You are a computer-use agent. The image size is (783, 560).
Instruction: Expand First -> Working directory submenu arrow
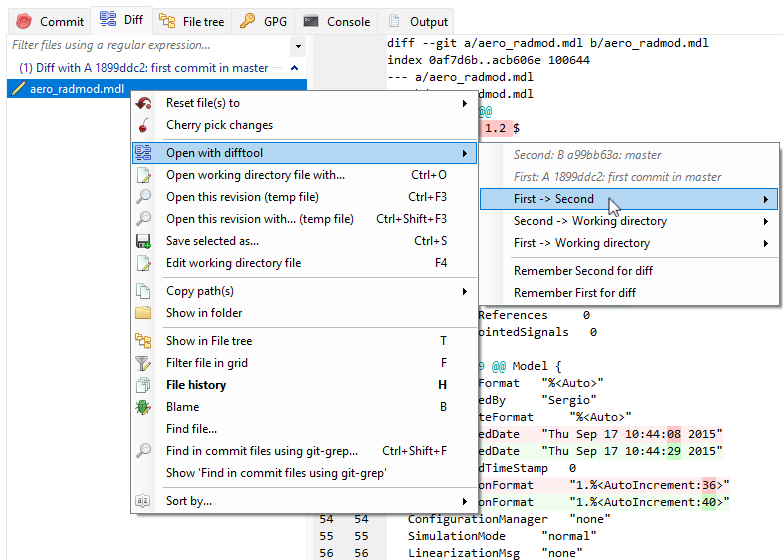tap(766, 243)
